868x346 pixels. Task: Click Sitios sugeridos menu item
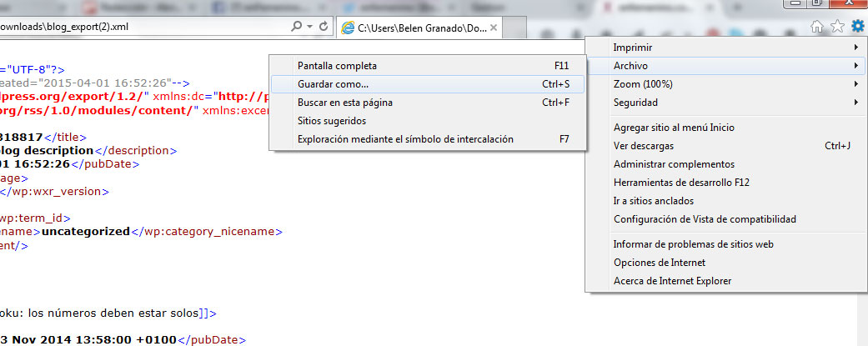332,121
